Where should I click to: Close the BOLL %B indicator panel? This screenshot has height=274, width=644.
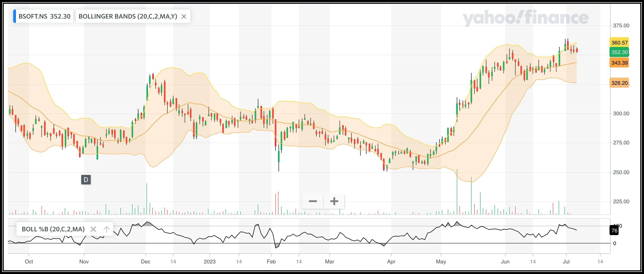93,229
